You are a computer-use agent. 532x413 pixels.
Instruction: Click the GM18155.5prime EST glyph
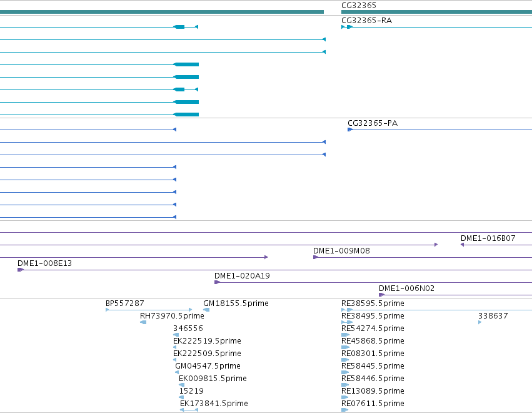[x=206, y=310]
